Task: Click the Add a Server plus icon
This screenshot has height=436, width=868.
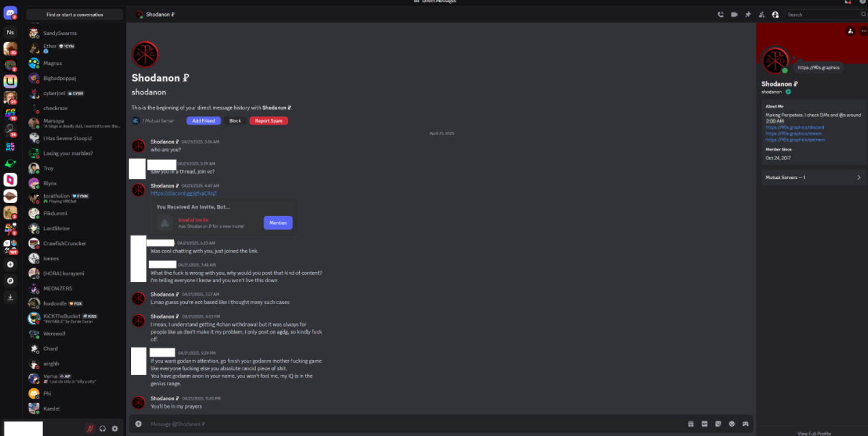Action: pos(10,264)
